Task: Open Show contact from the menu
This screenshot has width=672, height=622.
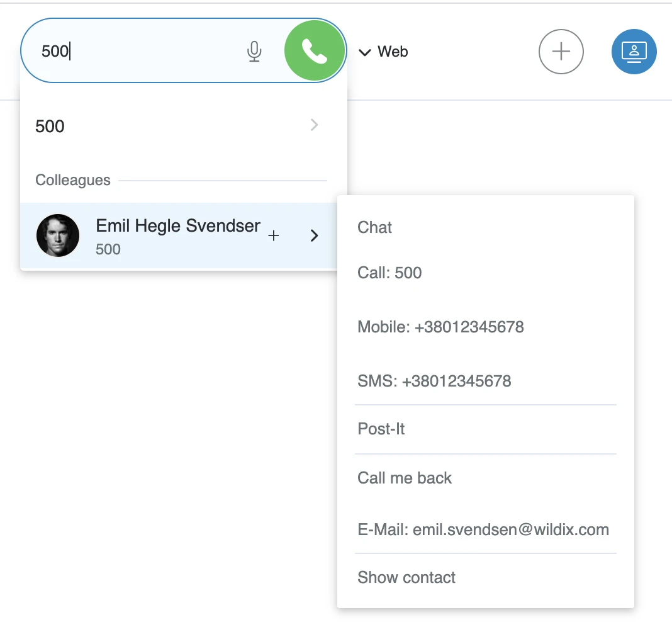Action: click(406, 577)
